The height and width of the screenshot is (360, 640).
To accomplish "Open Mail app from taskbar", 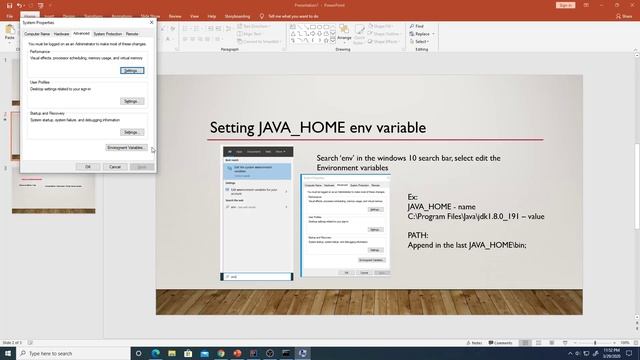I will [204, 353].
